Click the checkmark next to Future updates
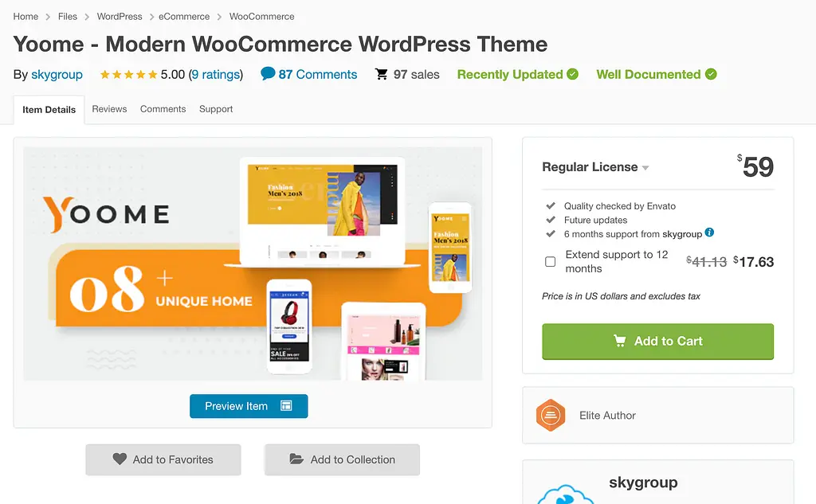This screenshot has height=504, width=816. pos(551,220)
